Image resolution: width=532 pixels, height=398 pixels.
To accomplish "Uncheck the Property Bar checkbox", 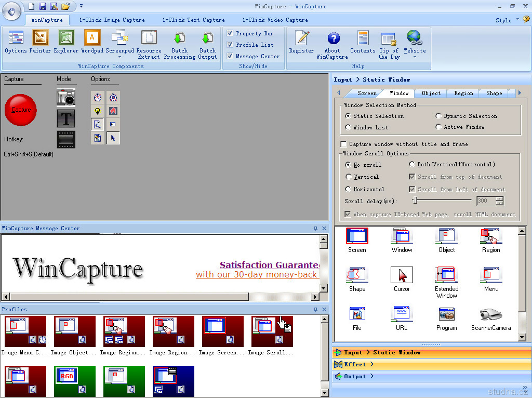I will pos(230,33).
